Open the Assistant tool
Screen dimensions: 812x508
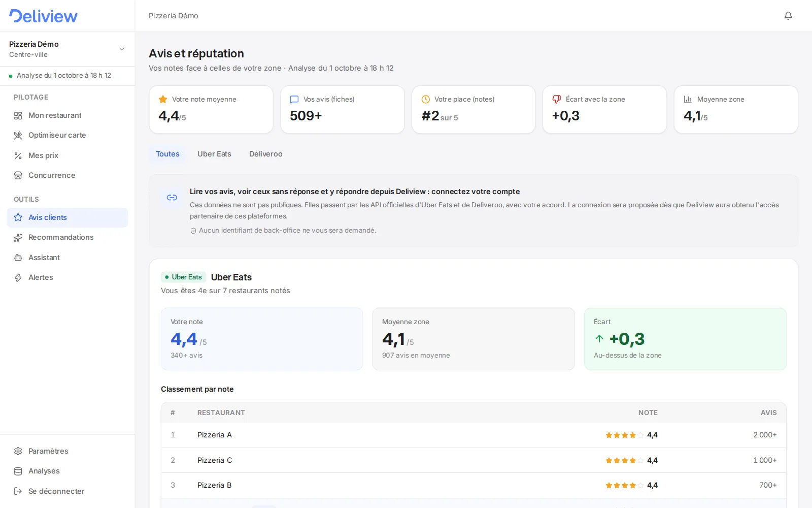pyautogui.click(x=67, y=258)
